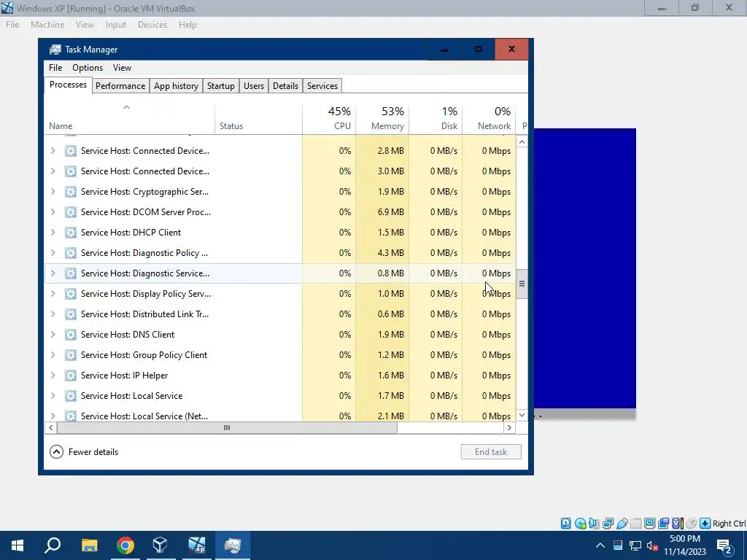The image size is (747, 560).
Task: Click the gear icon beside Group Policy Client
Action: [71, 355]
